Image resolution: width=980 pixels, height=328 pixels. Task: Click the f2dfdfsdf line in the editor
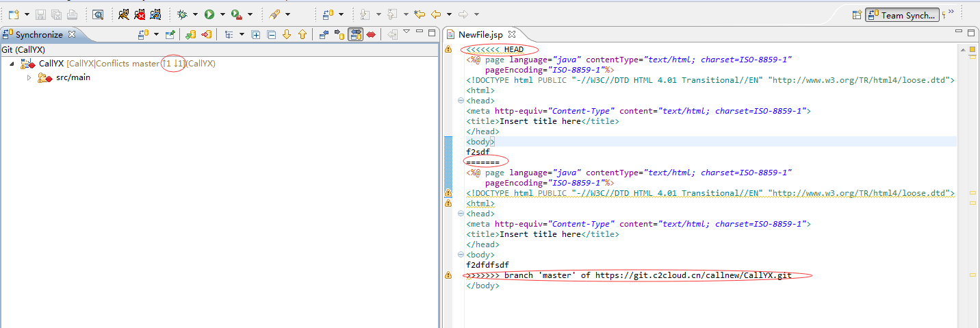pyautogui.click(x=487, y=265)
